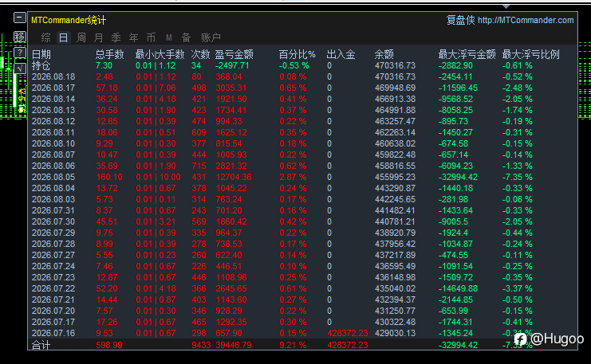Click the MTCommander统计 panel title

tap(69, 20)
